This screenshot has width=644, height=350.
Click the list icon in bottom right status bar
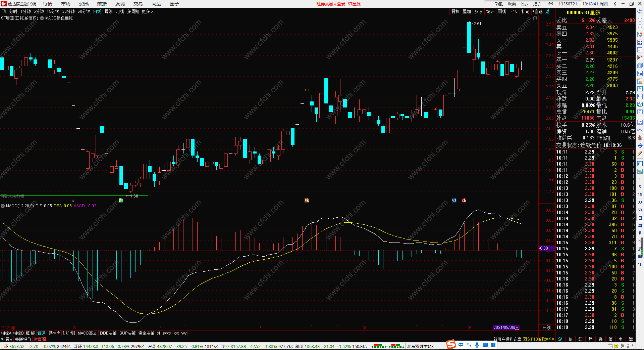tap(610, 346)
